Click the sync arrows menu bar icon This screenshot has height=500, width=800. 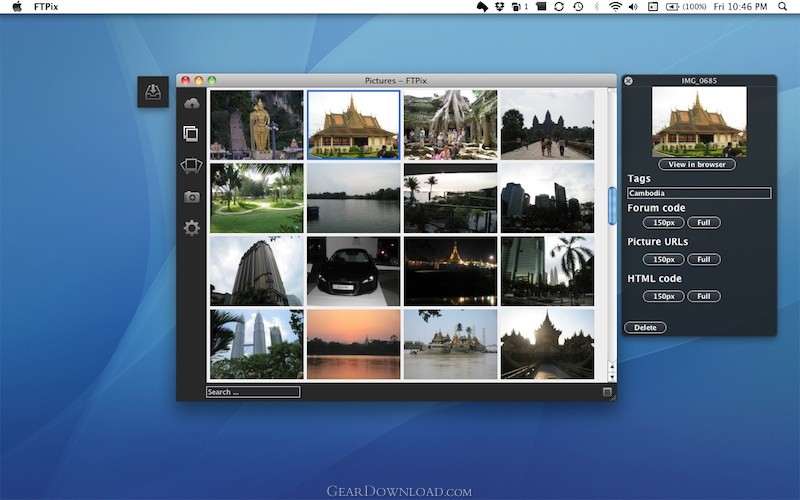click(x=559, y=7)
